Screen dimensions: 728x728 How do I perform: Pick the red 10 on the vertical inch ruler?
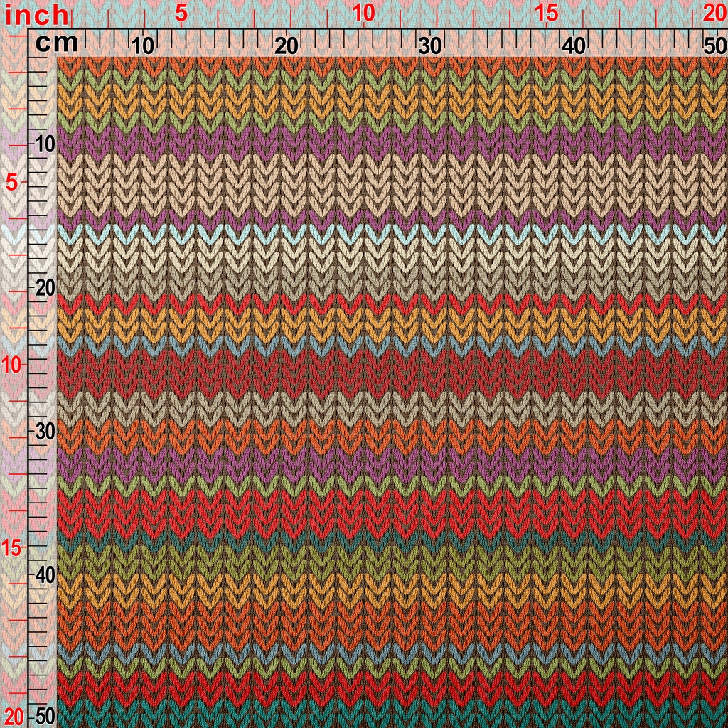(x=12, y=366)
